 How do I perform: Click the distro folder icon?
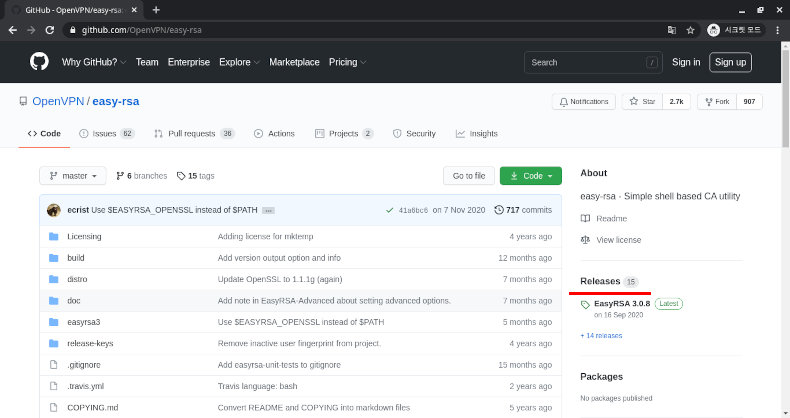coord(53,279)
